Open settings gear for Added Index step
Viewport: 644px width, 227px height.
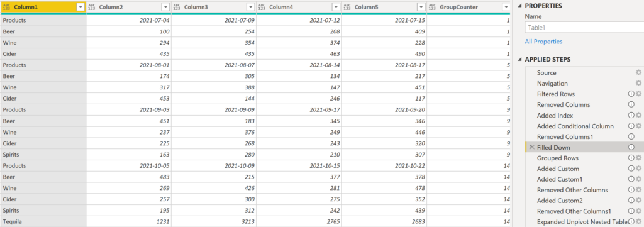[x=639, y=115]
